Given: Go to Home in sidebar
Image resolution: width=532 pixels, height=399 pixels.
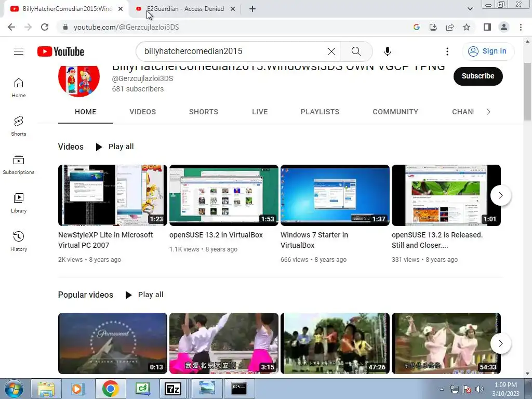Looking at the screenshot, I should 19,87.
